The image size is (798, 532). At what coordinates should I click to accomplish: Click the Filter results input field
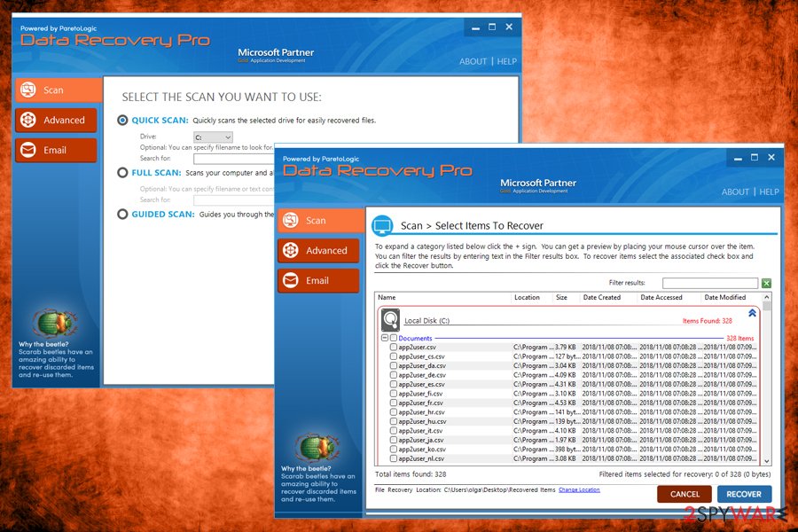pyautogui.click(x=710, y=283)
